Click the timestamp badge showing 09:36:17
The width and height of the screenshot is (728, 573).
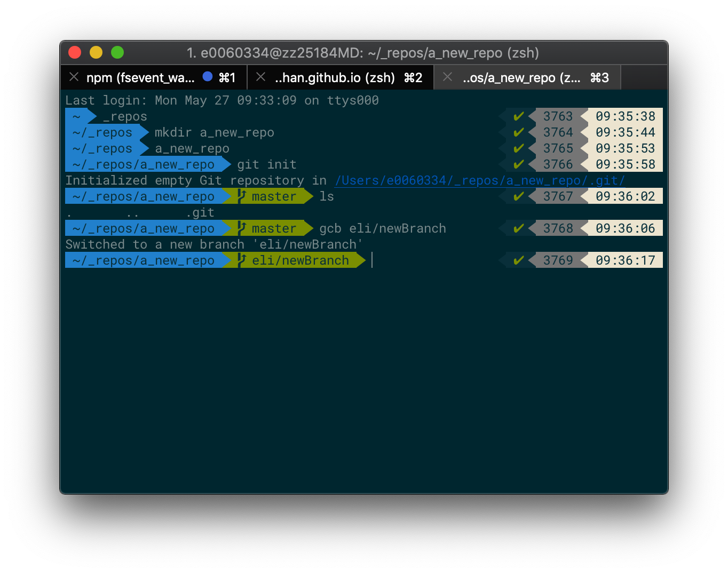click(626, 260)
